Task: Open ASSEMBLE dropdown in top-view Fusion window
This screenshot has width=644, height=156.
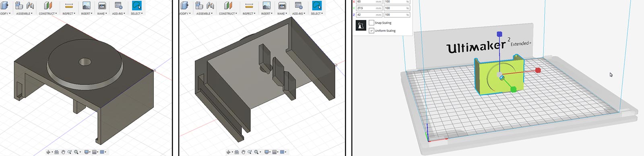Action: [x=24, y=14]
